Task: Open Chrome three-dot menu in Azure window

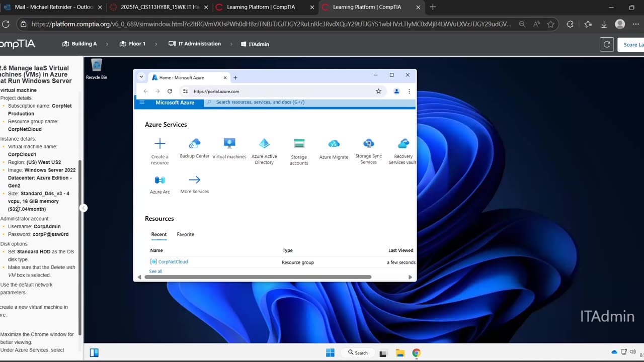Action: point(409,91)
